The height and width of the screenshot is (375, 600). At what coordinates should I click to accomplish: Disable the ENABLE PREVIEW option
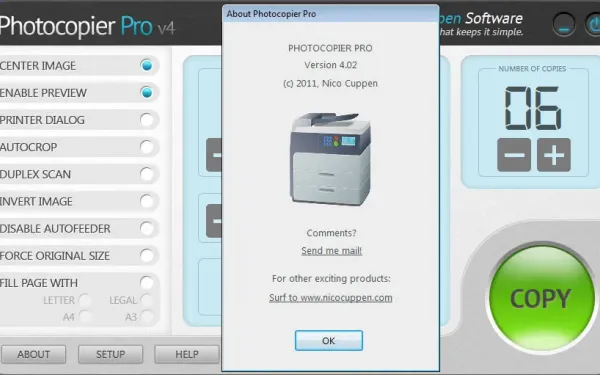[x=147, y=93]
